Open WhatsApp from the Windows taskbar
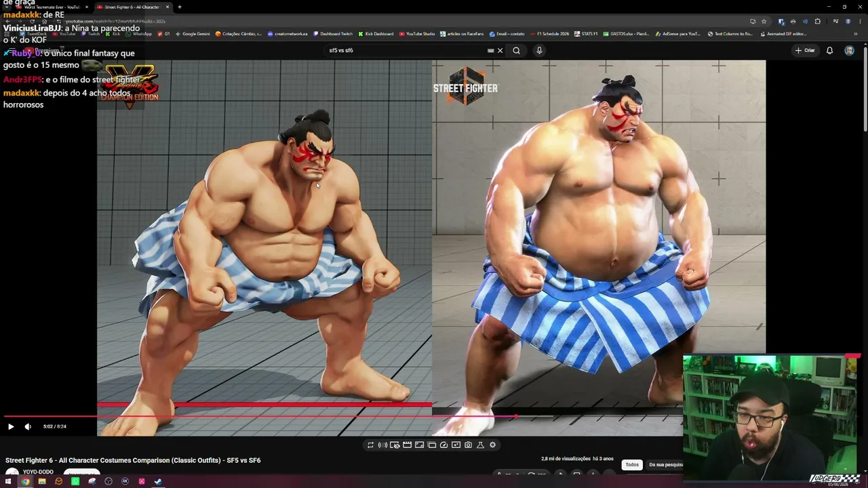Image resolution: width=868 pixels, height=488 pixels. pos(75,481)
